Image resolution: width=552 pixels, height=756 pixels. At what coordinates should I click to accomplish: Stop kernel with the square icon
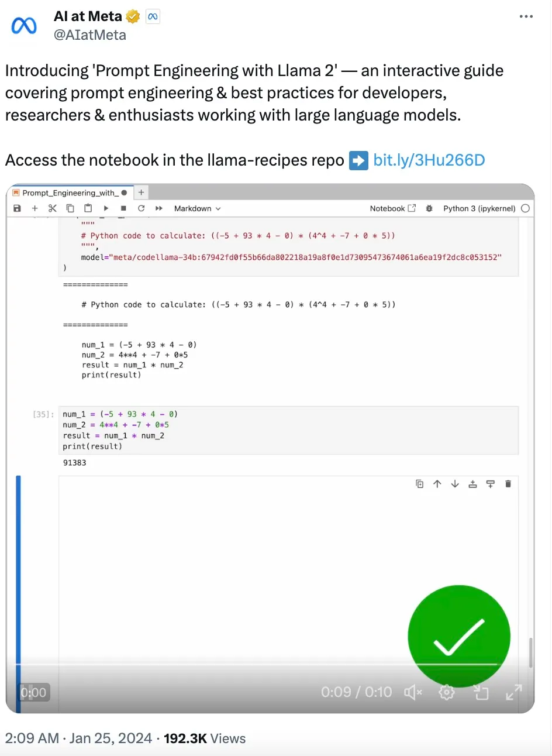pos(123,208)
